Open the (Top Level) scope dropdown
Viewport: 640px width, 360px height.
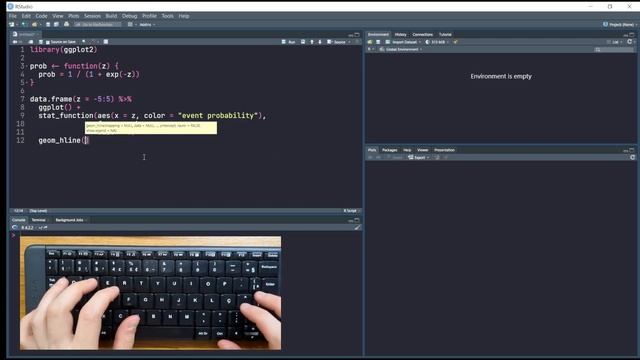point(38,211)
